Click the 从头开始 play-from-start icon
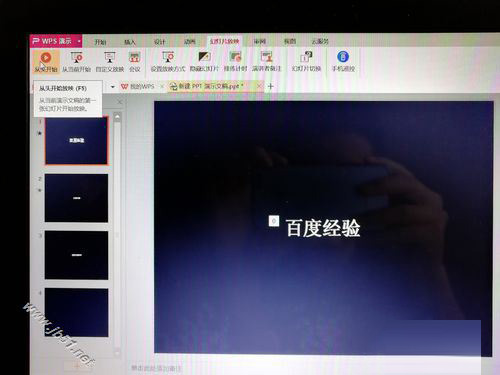 click(x=46, y=58)
